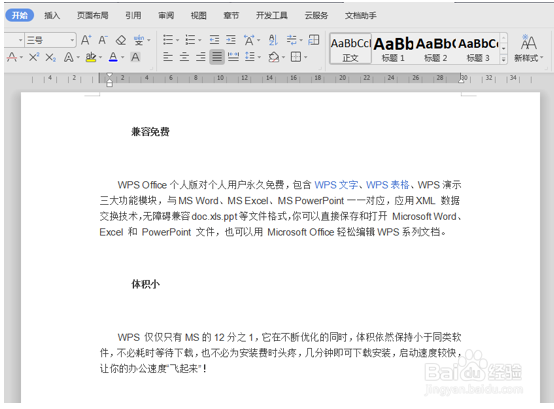Align text to the right
The height and width of the screenshot is (409, 554).
click(x=200, y=57)
